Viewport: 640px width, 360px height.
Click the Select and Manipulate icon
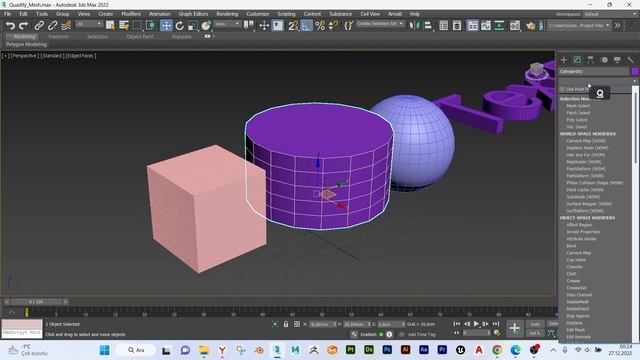pyautogui.click(x=264, y=26)
